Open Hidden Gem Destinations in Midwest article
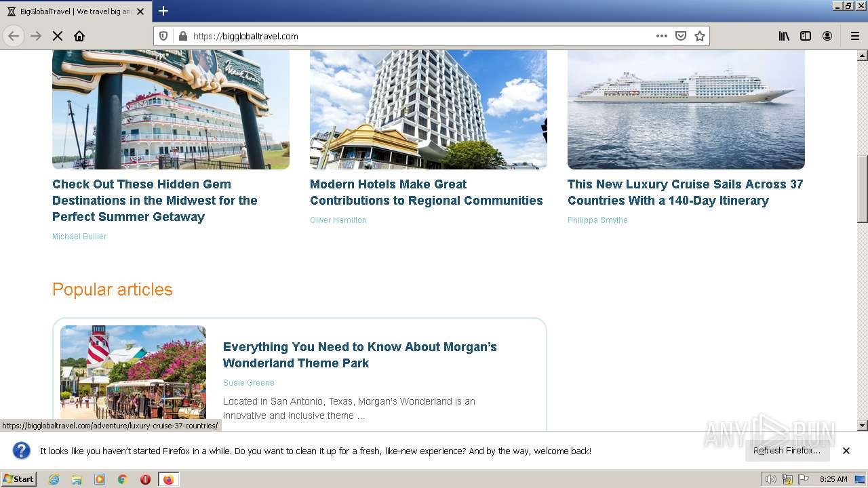This screenshot has height=488, width=868. point(155,201)
